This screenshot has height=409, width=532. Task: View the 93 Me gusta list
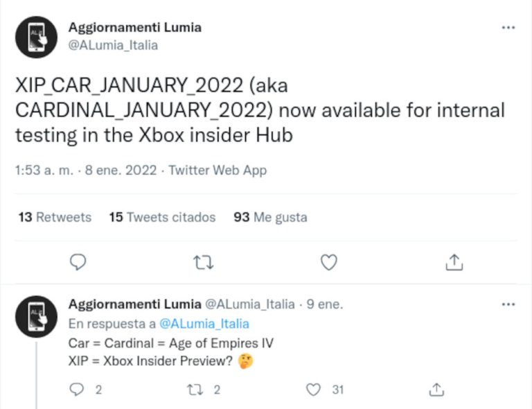click(270, 217)
